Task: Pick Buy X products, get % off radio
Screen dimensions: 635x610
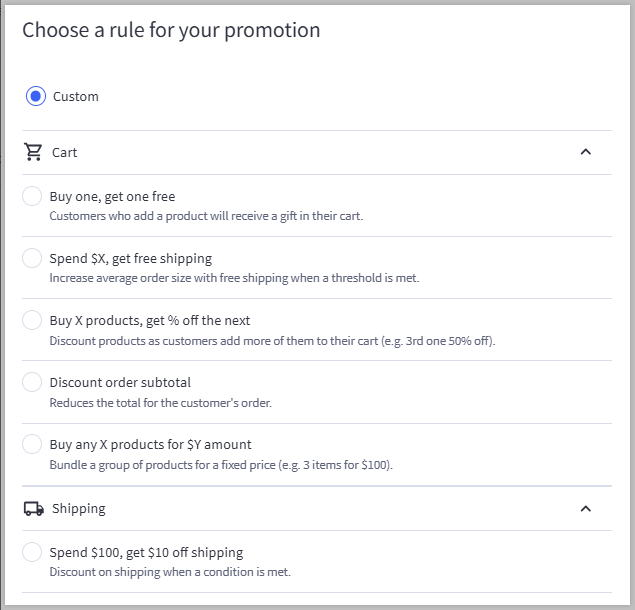Action: 32,320
